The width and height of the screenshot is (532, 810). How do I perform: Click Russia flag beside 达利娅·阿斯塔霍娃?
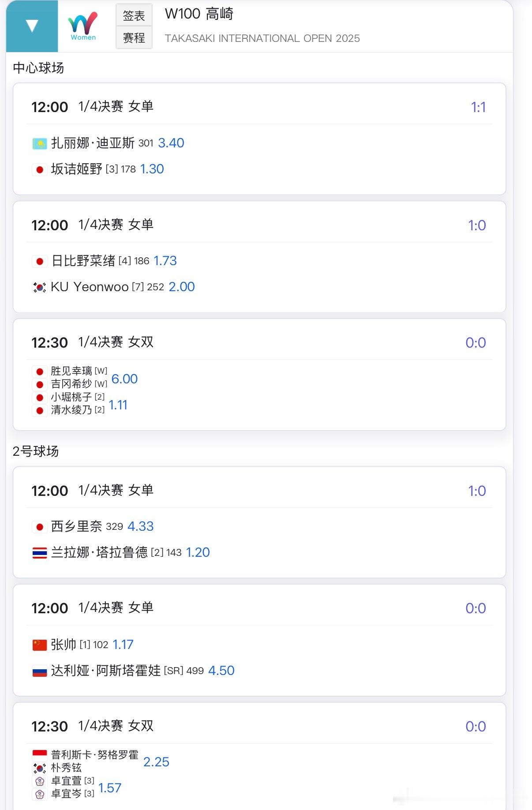point(40,671)
